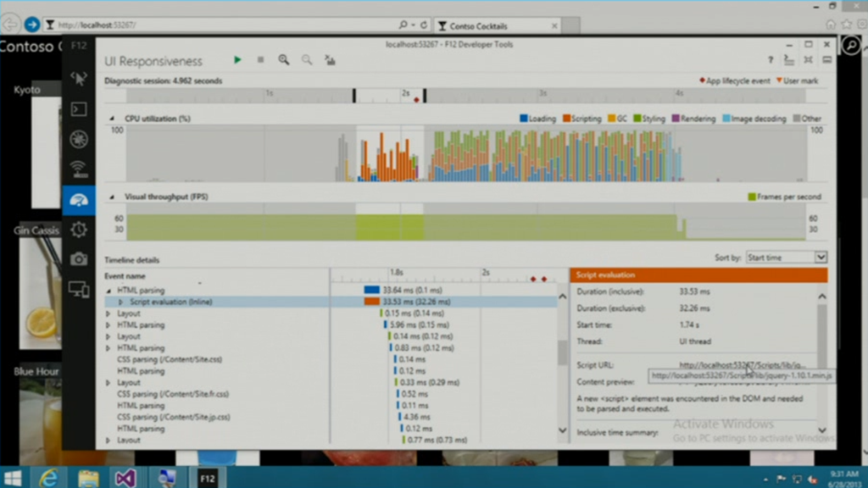868x488 pixels.
Task: Open a new browser tab
Action: 570,26
